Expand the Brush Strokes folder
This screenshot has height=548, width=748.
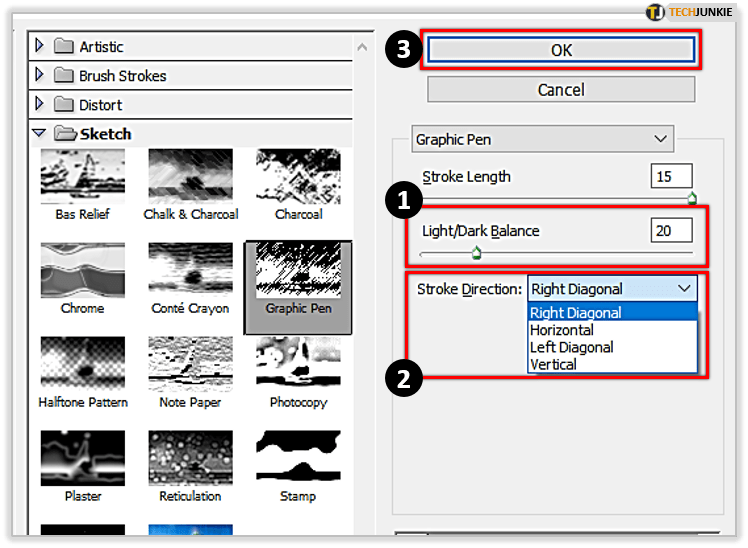click(x=40, y=75)
